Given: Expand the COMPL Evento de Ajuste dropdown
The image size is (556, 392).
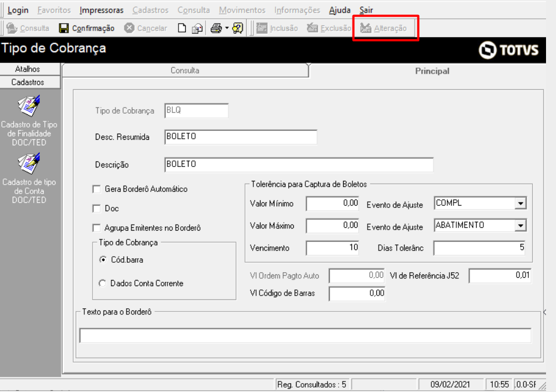Looking at the screenshot, I should click(x=521, y=203).
